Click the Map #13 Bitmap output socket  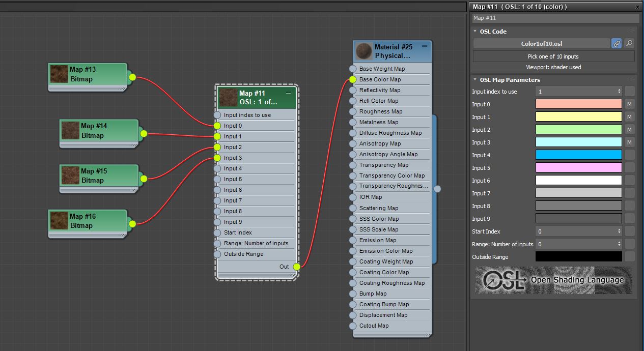tap(132, 77)
